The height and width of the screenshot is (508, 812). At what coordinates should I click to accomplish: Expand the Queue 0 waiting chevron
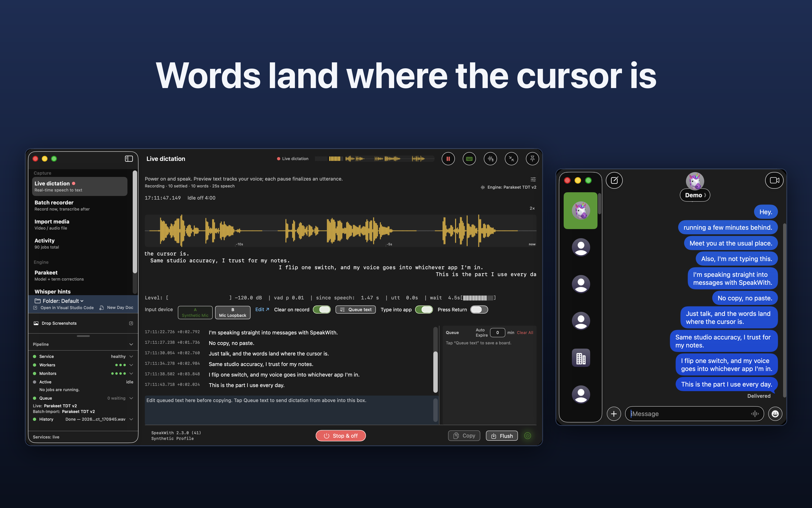[x=131, y=398]
